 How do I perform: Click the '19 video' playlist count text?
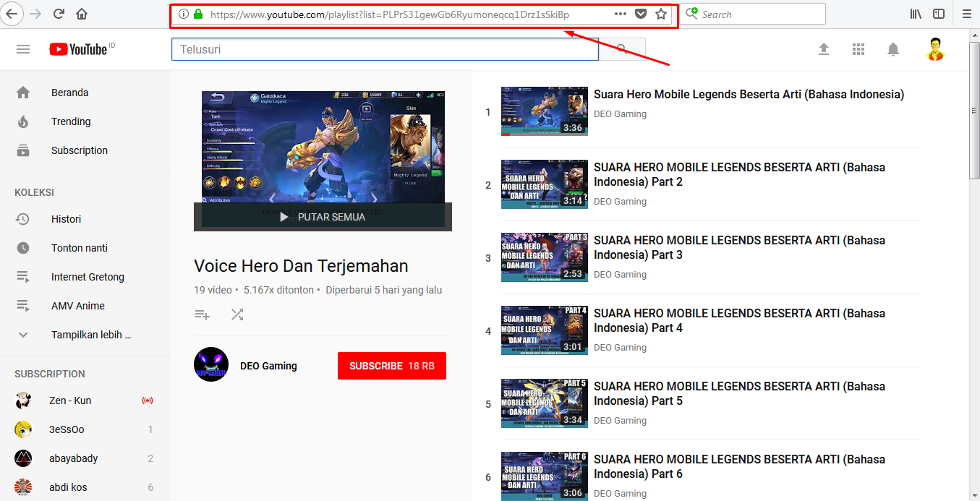click(x=213, y=290)
